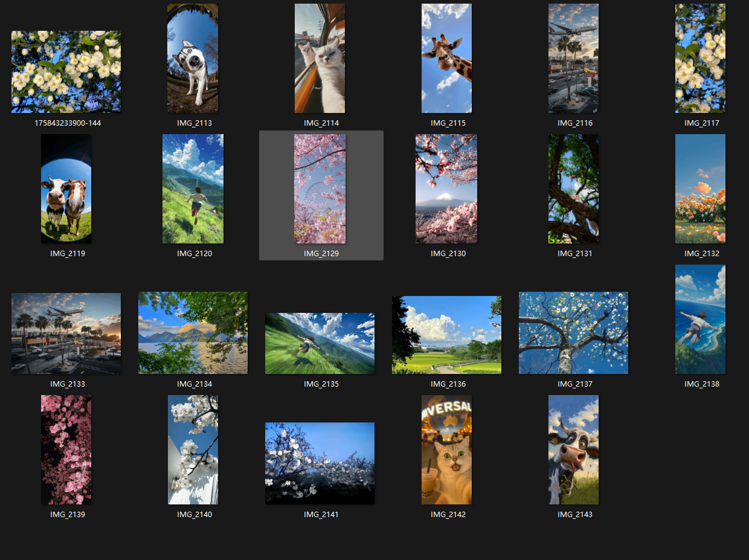749x560 pixels.
Task: Click the IMG_2141 file name label
Action: [x=321, y=515]
